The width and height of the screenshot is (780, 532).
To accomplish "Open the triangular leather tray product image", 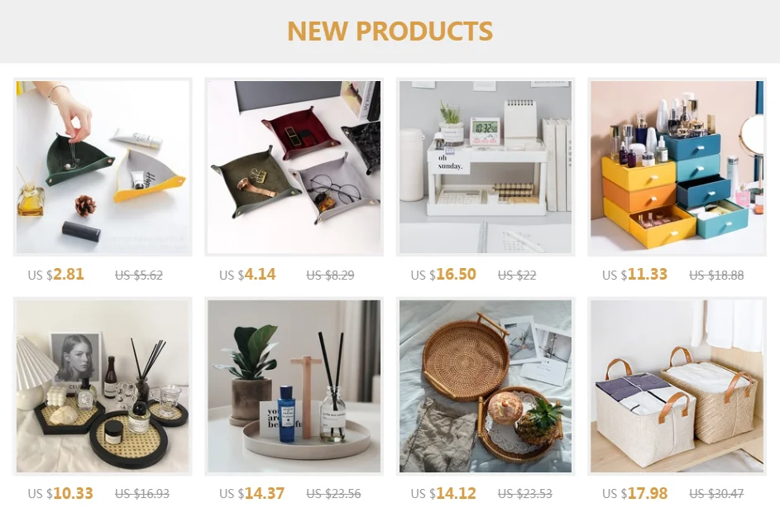I will click(x=103, y=167).
